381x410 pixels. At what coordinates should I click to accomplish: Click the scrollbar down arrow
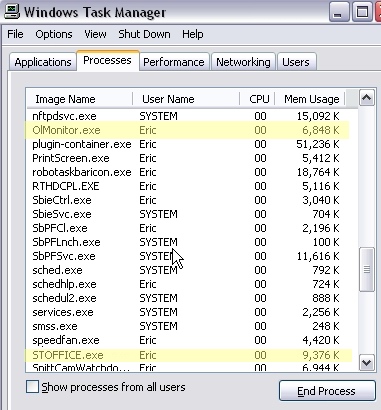pos(367,362)
